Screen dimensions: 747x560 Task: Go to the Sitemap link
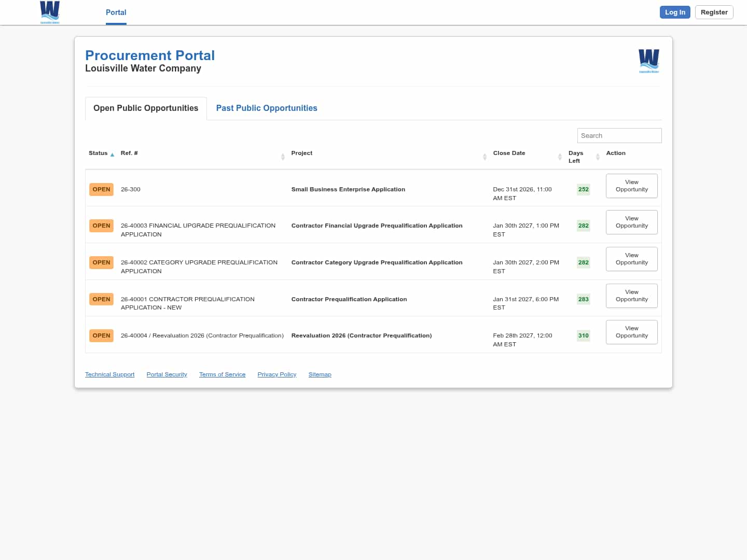[320, 374]
